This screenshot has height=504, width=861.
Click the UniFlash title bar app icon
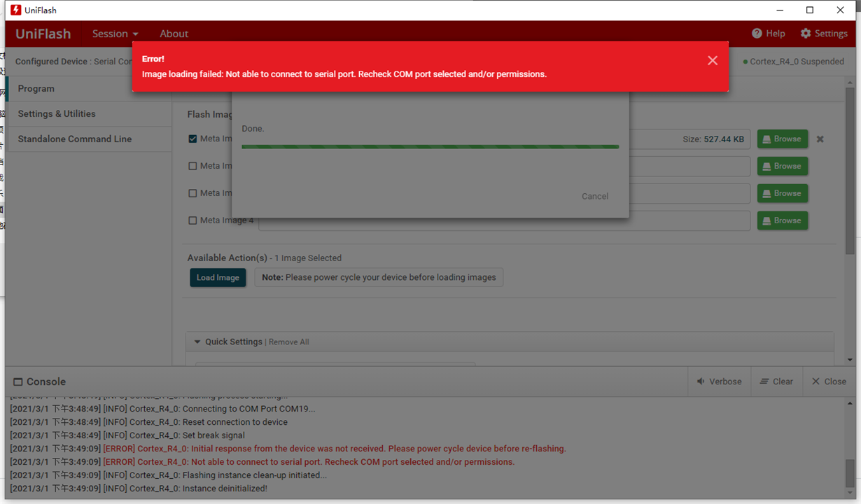[15, 10]
